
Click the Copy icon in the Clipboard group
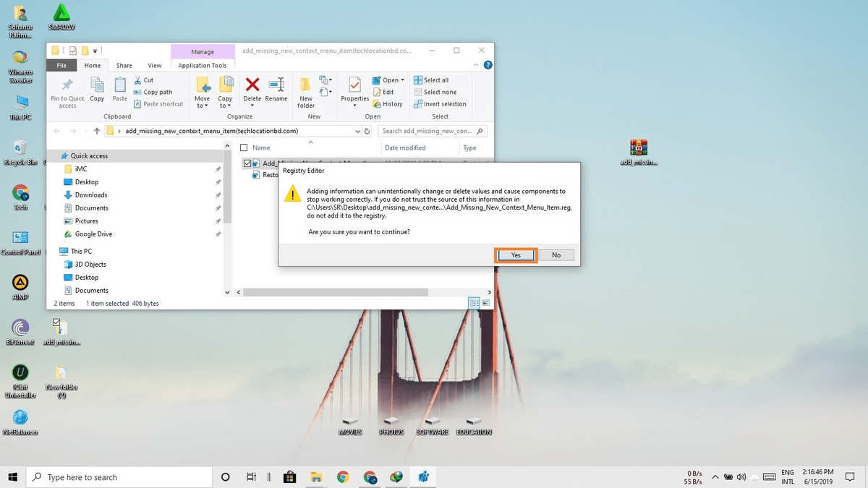coord(97,88)
